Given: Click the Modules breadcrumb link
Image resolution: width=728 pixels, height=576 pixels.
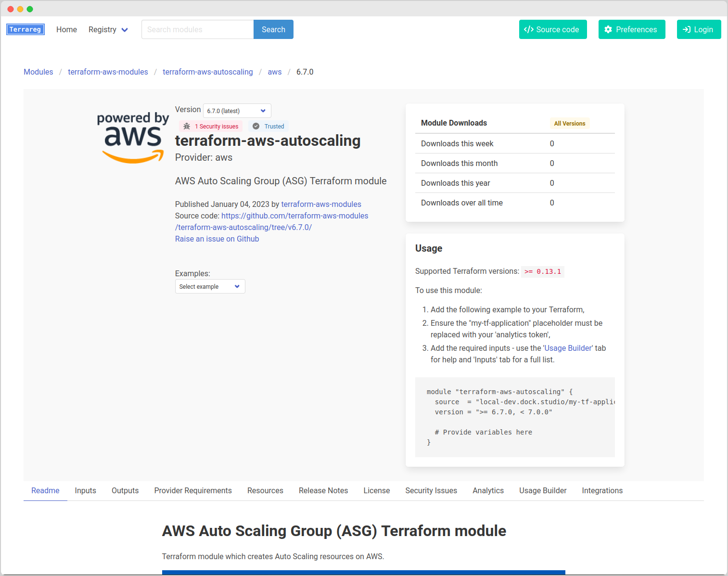Looking at the screenshot, I should [38, 72].
